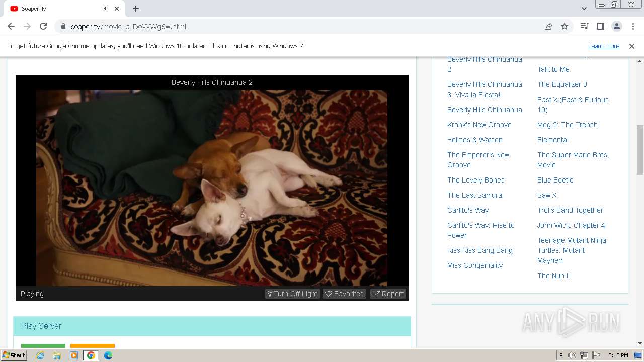Open Beverly Hills Chihuahua 3 link
The image size is (644, 362).
coord(485,89)
